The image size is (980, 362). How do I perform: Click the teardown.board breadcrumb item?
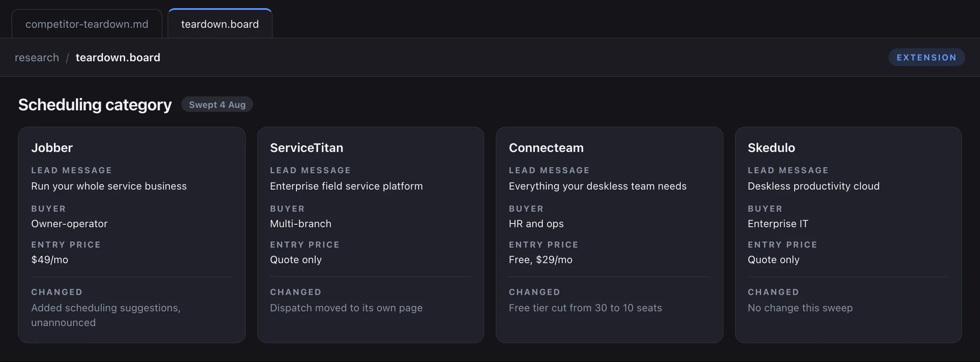118,58
